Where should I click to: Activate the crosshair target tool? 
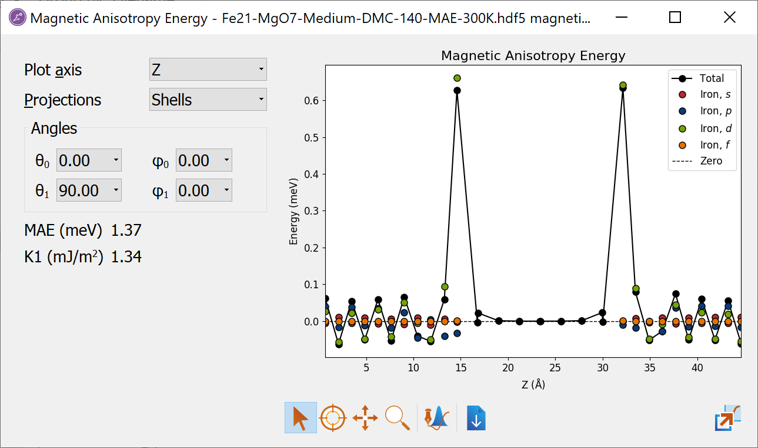pyautogui.click(x=333, y=418)
